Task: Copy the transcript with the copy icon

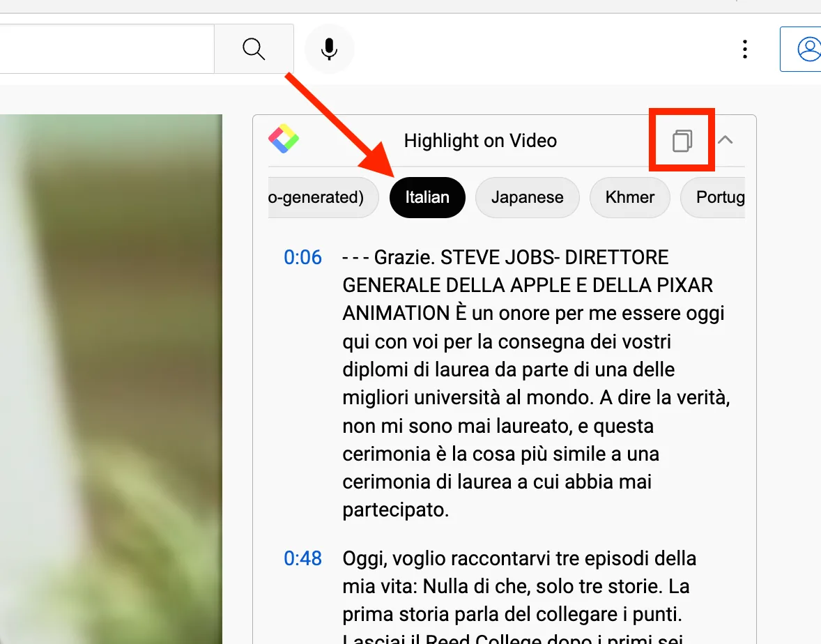Action: (x=682, y=140)
